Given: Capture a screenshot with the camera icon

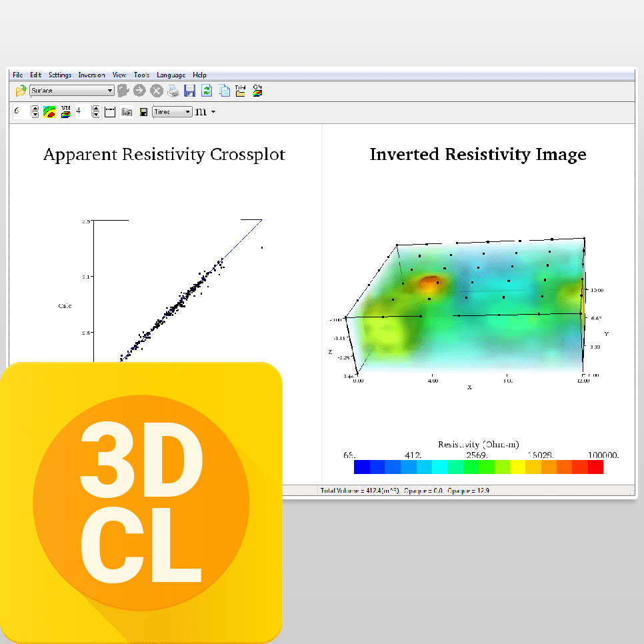Looking at the screenshot, I should [x=127, y=111].
